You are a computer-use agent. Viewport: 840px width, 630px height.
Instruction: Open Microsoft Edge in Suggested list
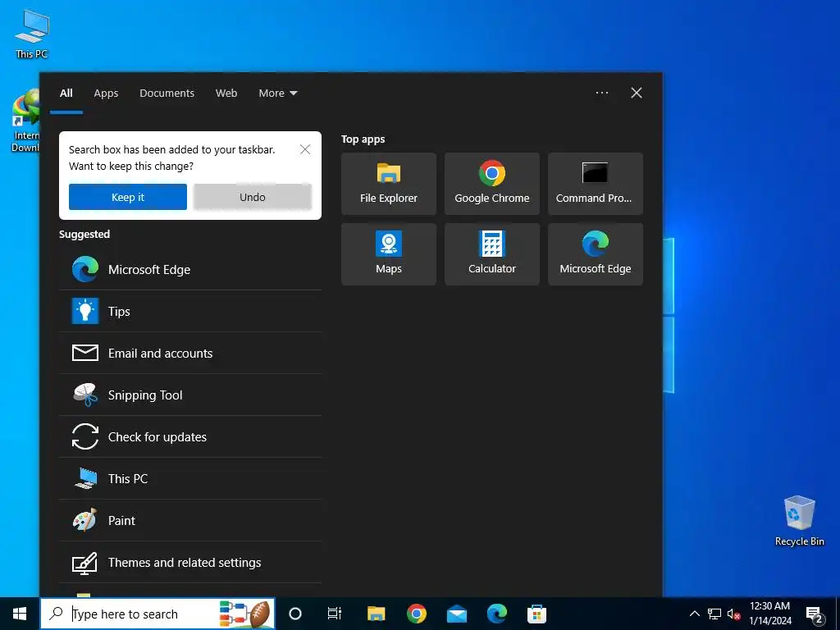pyautogui.click(x=190, y=269)
